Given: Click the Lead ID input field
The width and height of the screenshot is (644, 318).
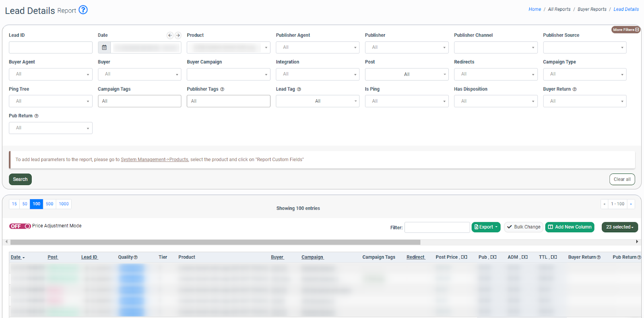Looking at the screenshot, I should click(x=51, y=47).
